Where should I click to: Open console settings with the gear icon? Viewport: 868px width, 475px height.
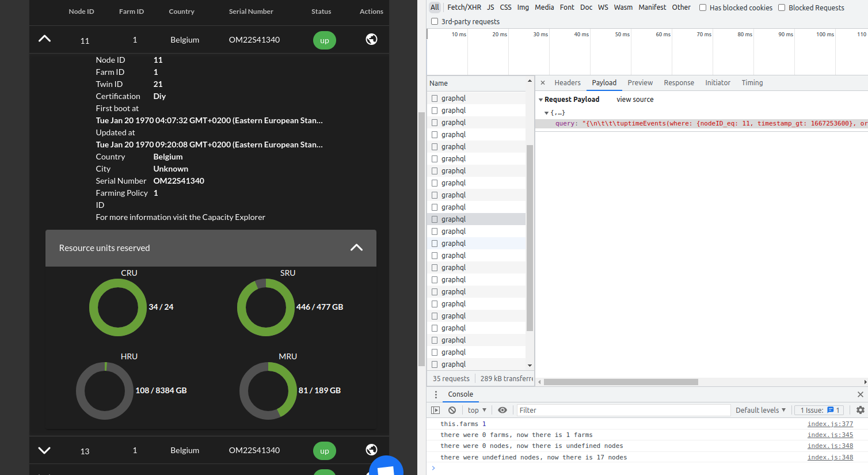click(861, 409)
